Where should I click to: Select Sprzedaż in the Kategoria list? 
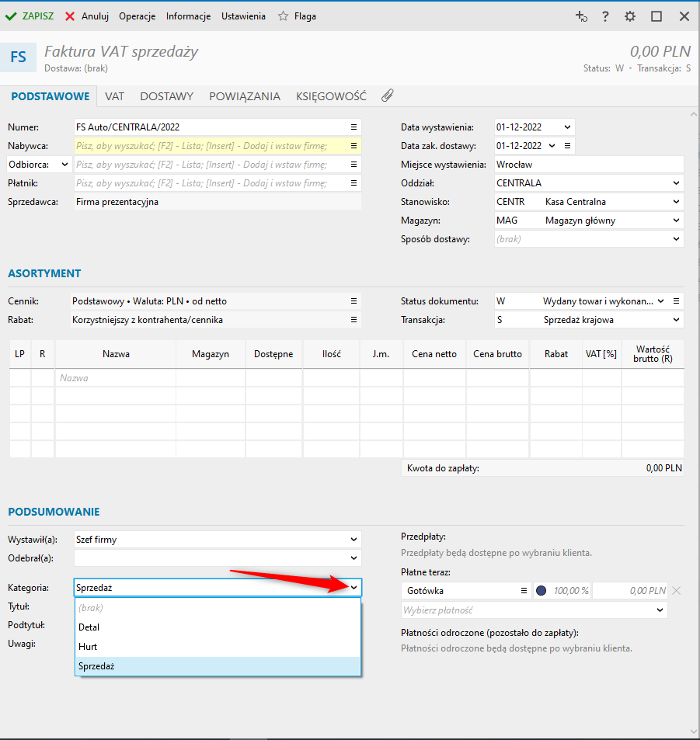point(218,666)
